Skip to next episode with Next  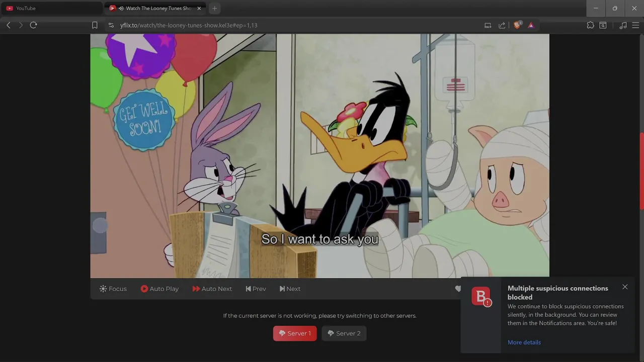pos(290,289)
